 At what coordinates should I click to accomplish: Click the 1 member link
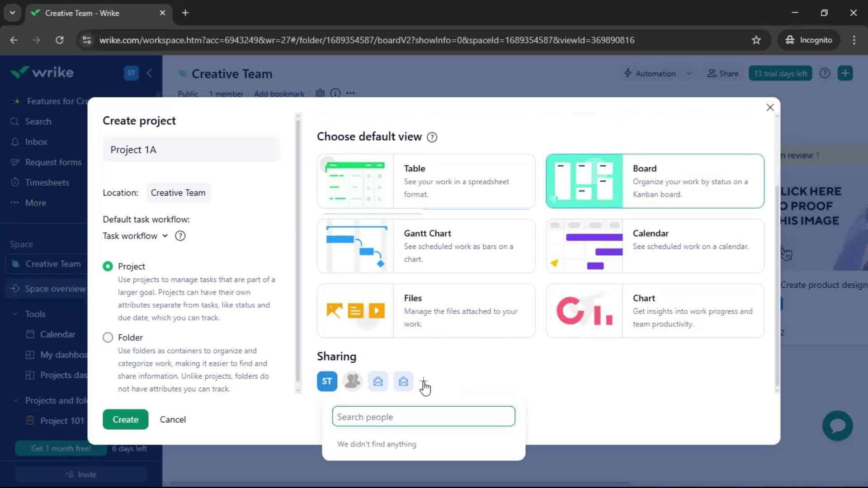tap(226, 94)
